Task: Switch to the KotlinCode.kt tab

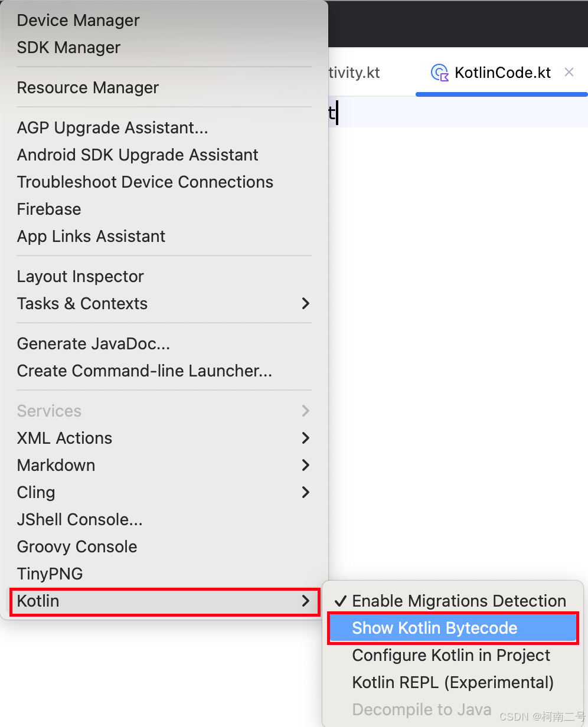Action: point(502,72)
